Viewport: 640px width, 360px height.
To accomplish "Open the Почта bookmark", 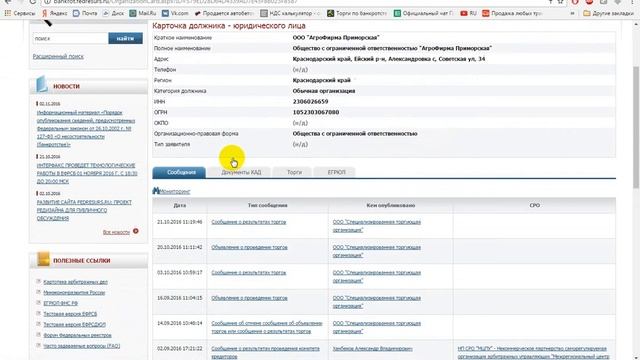I will [x=85, y=13].
